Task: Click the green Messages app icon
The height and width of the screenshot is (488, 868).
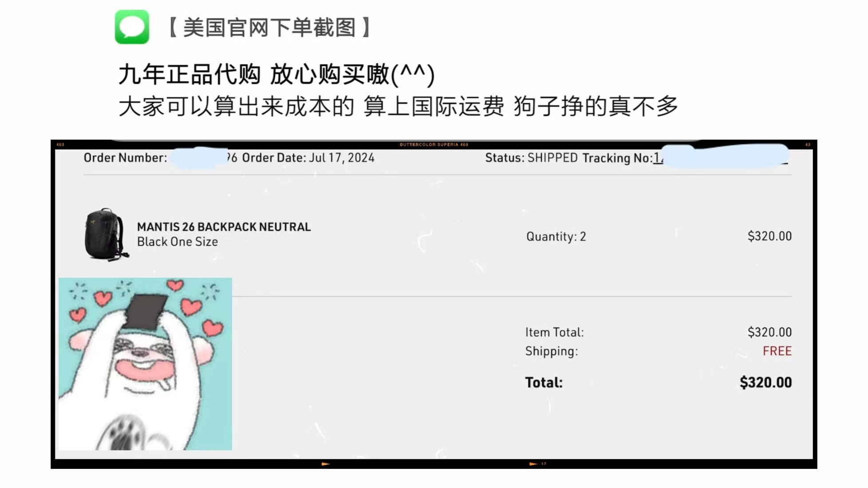Action: pyautogui.click(x=132, y=27)
